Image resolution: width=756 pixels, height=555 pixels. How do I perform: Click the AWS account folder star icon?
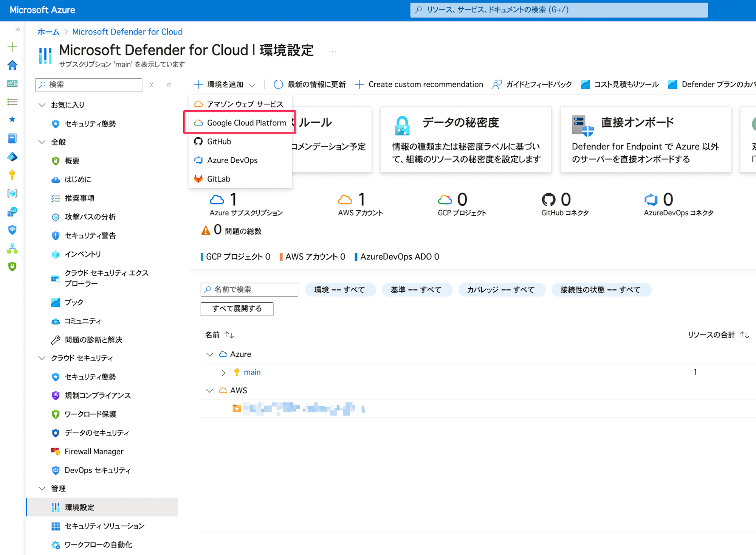pyautogui.click(x=237, y=408)
